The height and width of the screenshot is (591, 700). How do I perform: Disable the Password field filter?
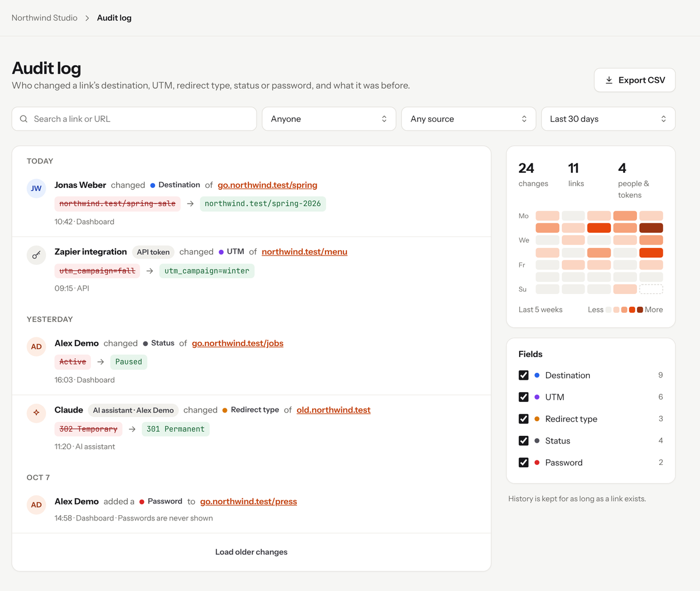coord(523,462)
